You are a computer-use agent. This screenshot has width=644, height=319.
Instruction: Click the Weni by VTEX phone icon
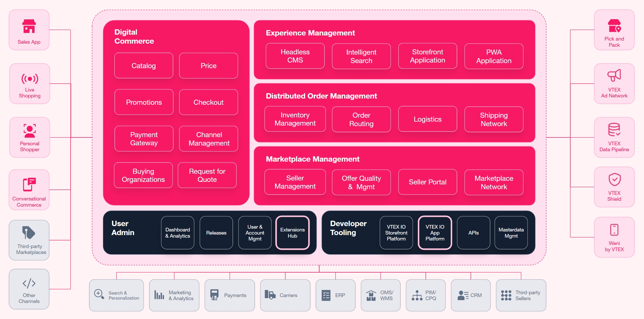(614, 230)
